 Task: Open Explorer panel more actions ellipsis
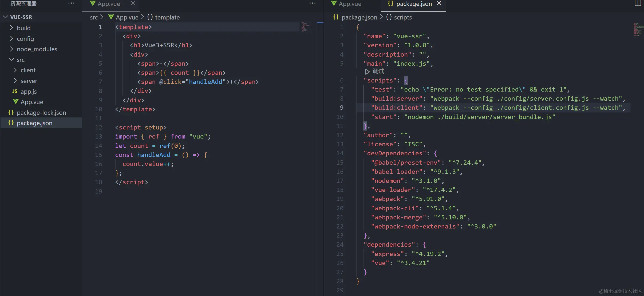[x=71, y=3]
